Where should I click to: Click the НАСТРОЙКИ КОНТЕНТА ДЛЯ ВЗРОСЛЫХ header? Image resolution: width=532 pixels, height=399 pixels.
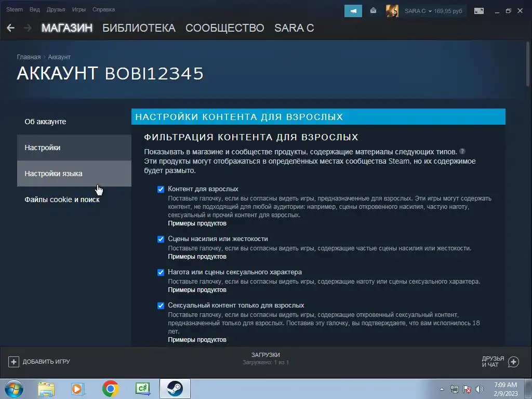(318, 117)
